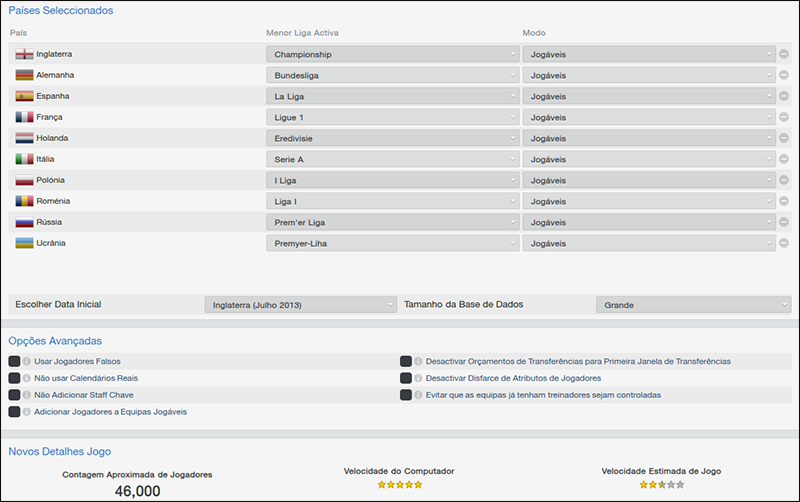Image resolution: width=800 pixels, height=502 pixels.
Task: Toggle Não usar Calendários Reais checkbox
Action: click(x=14, y=378)
